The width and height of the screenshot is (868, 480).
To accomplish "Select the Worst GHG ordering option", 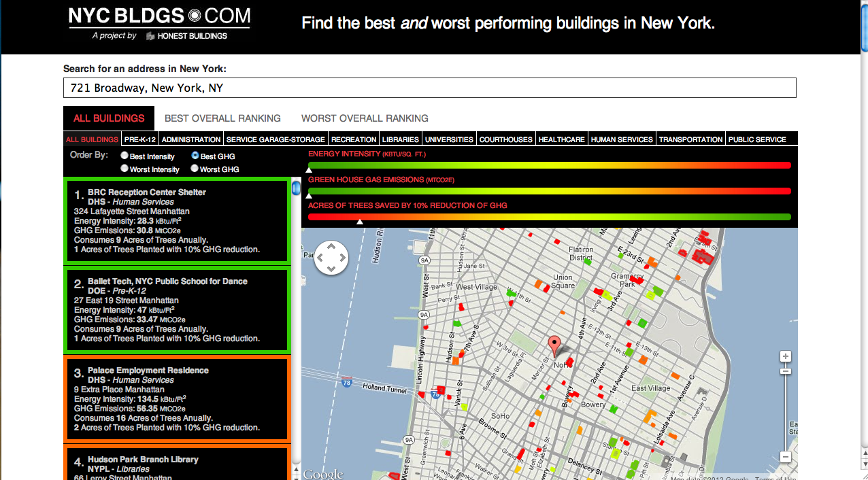I will (195, 168).
